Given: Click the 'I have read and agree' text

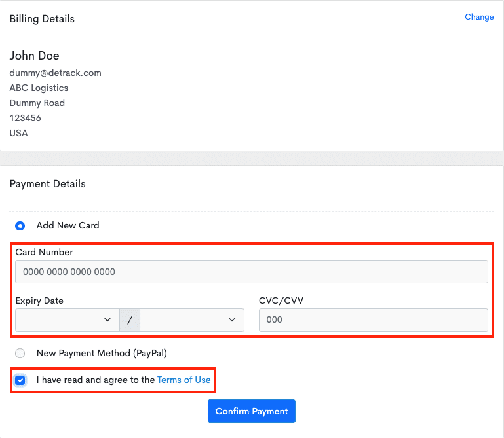Looking at the screenshot, I should click(96, 380).
